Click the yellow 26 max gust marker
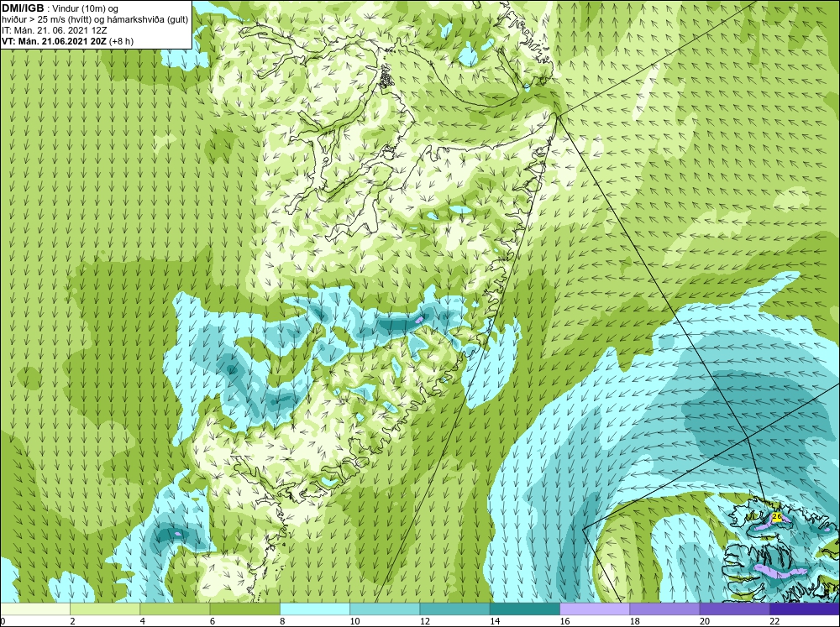The width and height of the screenshot is (840, 627). pyautogui.click(x=777, y=517)
